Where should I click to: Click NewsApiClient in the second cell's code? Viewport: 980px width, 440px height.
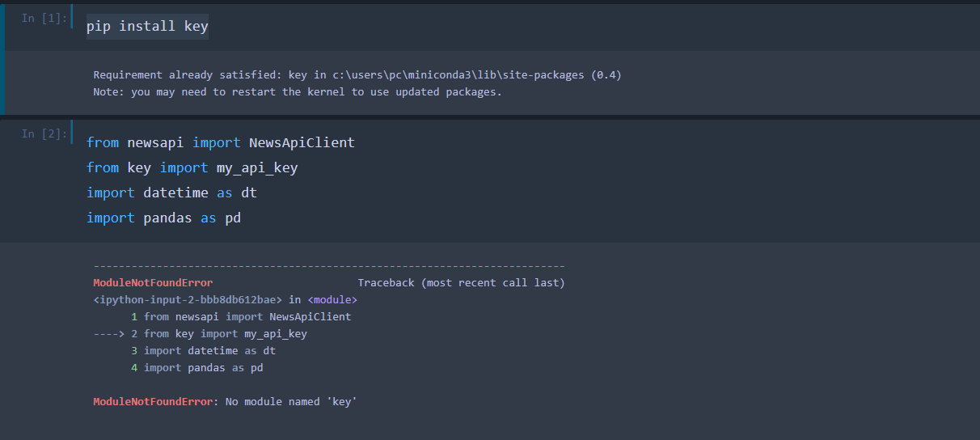302,142
